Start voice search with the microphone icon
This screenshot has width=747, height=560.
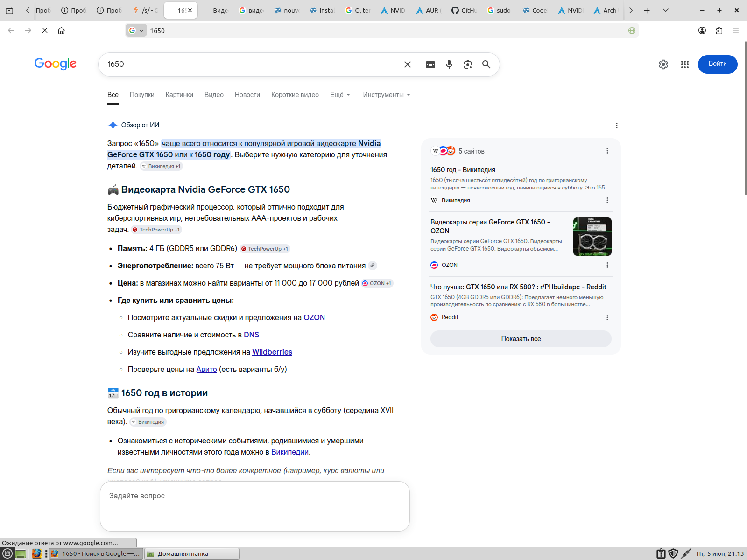coord(449,64)
